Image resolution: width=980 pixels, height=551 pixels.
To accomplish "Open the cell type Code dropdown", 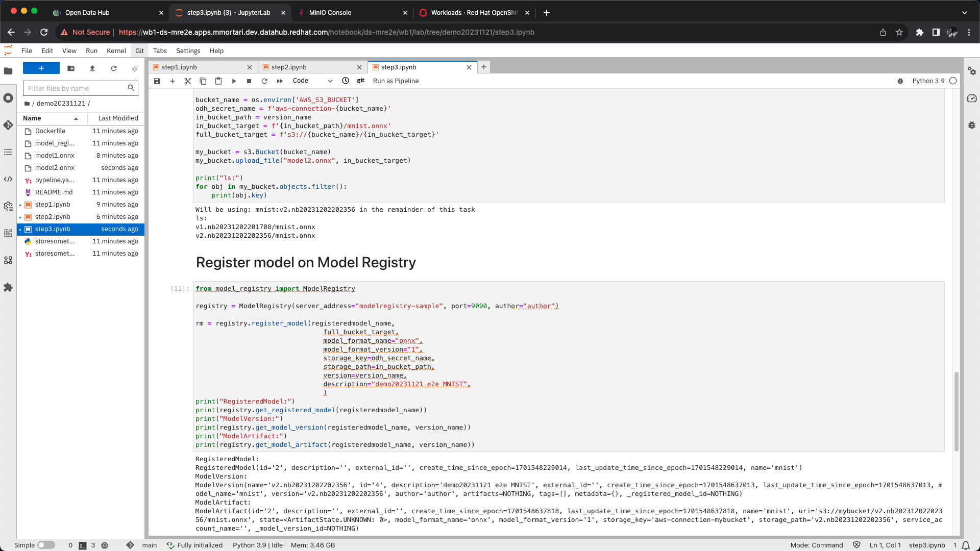I will tap(312, 81).
